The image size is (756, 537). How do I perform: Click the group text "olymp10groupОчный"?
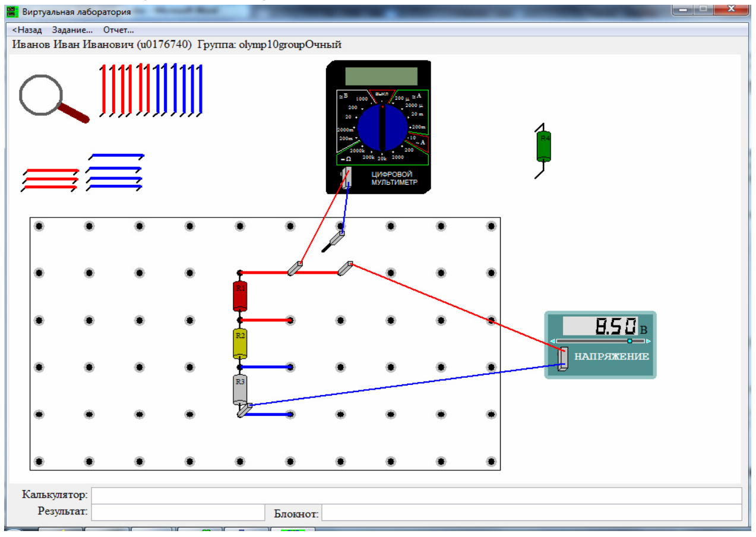coord(289,45)
